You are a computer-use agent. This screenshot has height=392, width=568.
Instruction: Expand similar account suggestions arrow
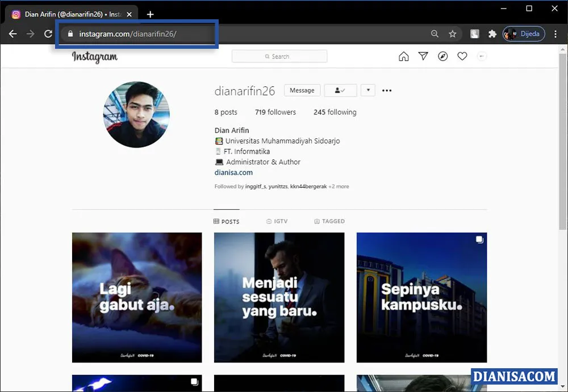[x=367, y=90]
